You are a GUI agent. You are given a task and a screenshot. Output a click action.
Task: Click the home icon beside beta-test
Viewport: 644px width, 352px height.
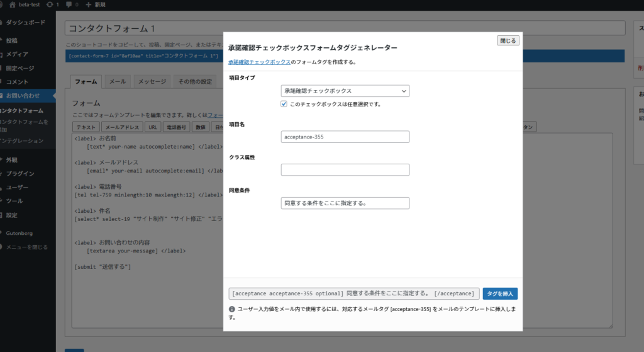tap(12, 4)
